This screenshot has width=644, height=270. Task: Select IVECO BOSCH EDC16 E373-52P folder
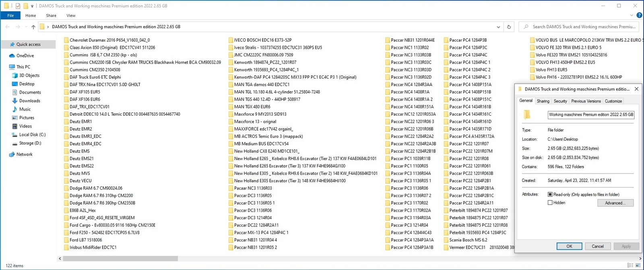260,40
